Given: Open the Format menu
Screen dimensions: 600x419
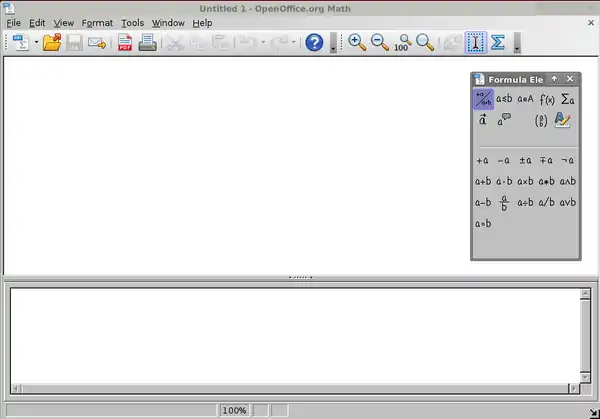Looking at the screenshot, I should pos(97,23).
